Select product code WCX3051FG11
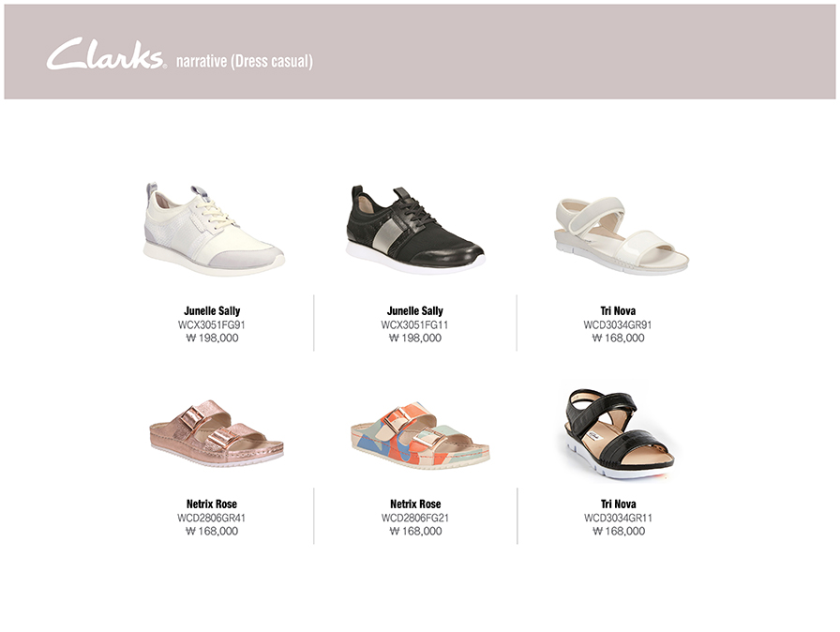840x632 pixels. pyautogui.click(x=414, y=324)
